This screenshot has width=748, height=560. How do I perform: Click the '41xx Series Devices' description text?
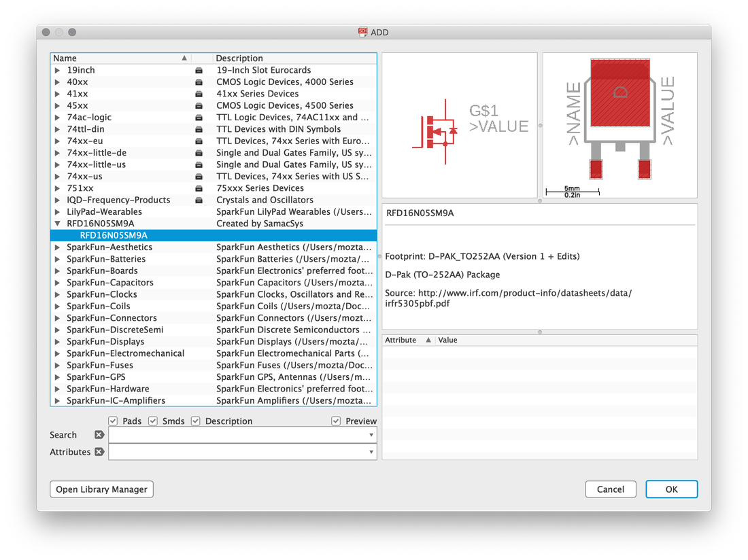(258, 94)
